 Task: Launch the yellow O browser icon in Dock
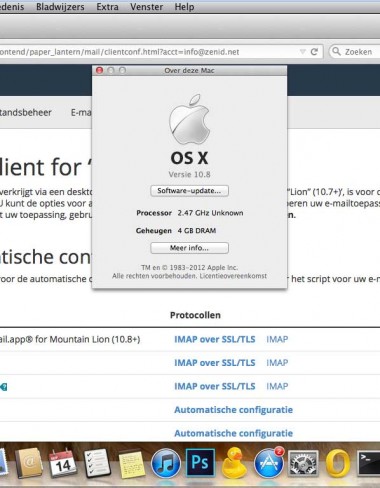click(337, 464)
